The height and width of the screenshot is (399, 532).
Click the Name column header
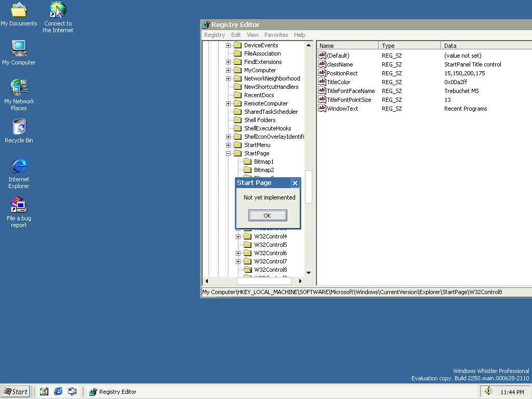[348, 46]
